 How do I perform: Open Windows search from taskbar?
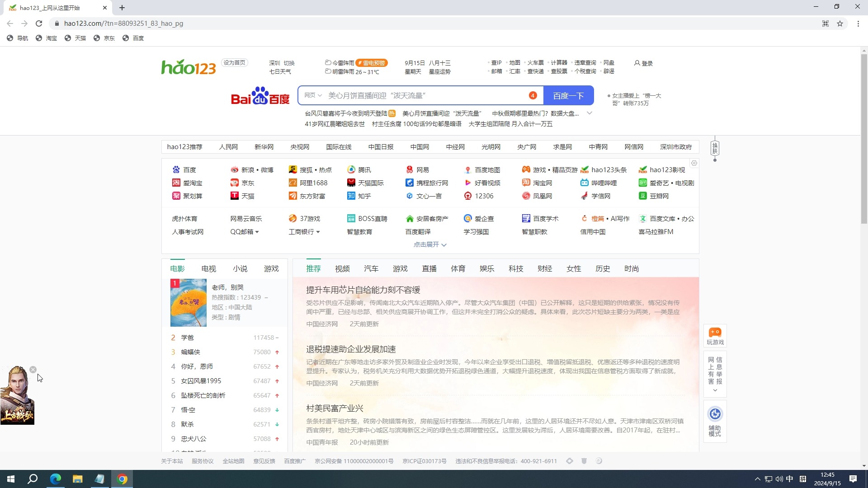[x=33, y=479]
